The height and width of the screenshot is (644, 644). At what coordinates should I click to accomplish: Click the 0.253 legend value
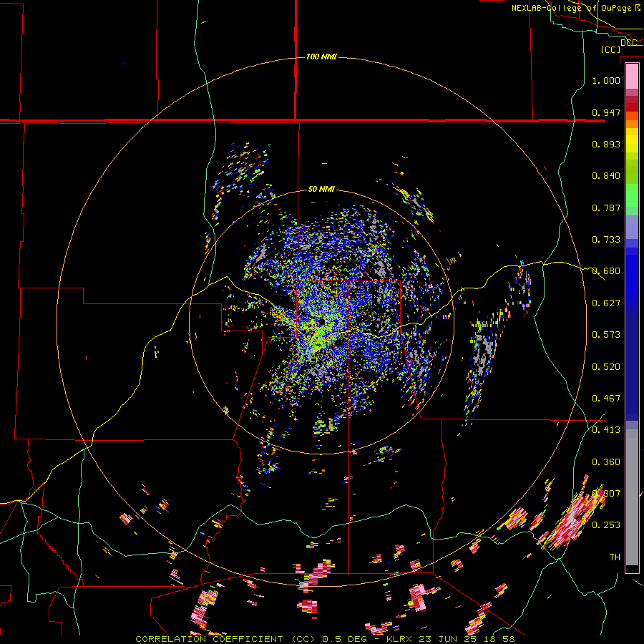point(606,525)
